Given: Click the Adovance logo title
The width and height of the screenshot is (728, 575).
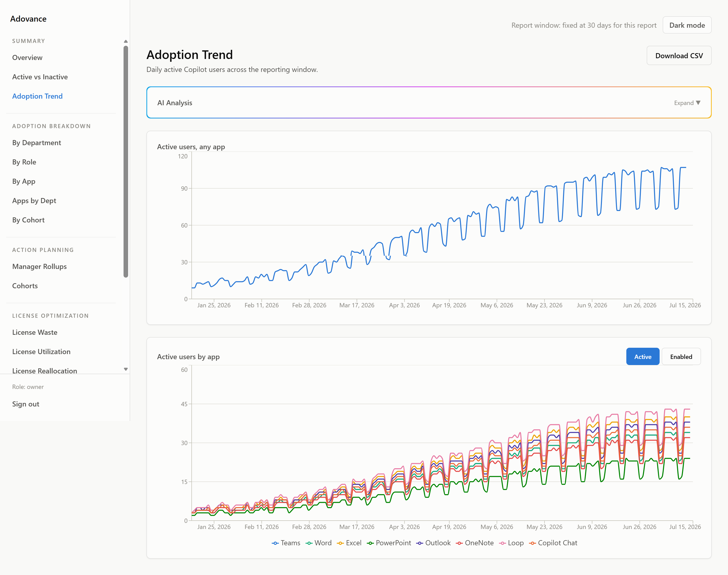Looking at the screenshot, I should 28,19.
